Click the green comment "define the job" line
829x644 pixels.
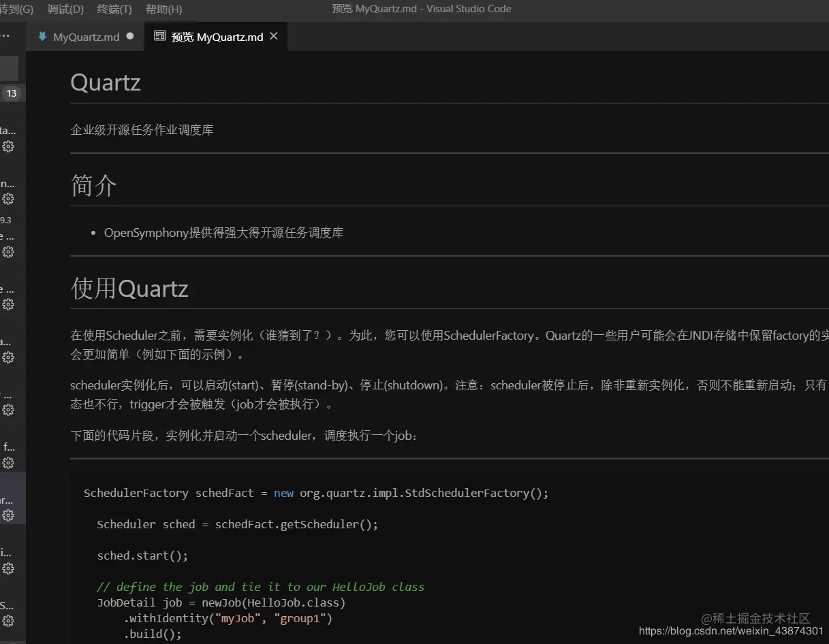(260, 587)
